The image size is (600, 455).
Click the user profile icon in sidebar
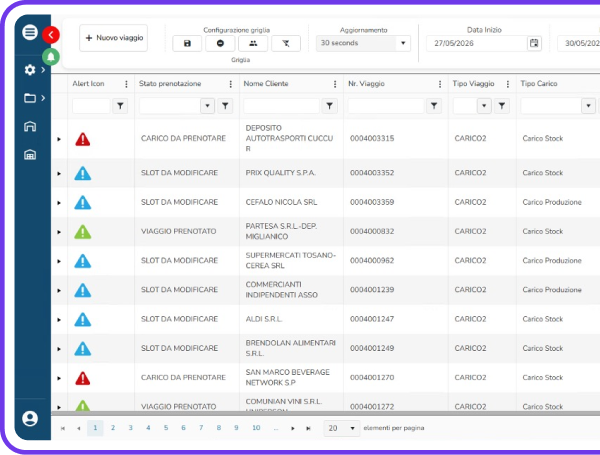tap(30, 418)
